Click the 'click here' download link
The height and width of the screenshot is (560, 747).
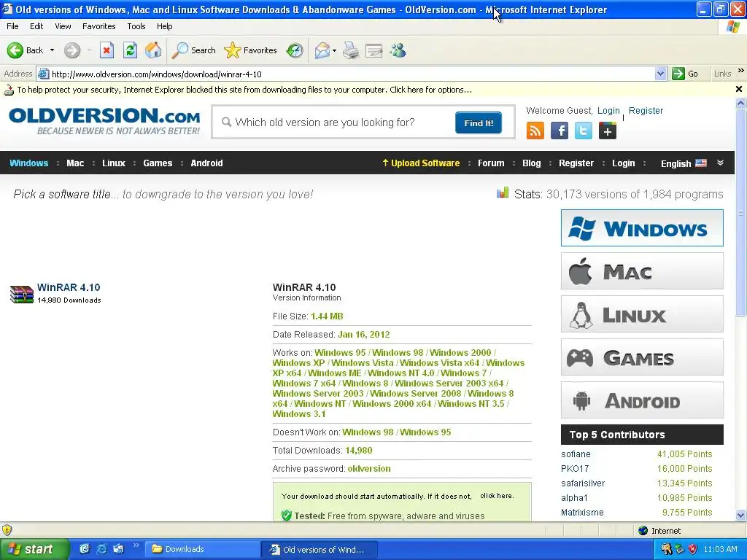(x=497, y=496)
